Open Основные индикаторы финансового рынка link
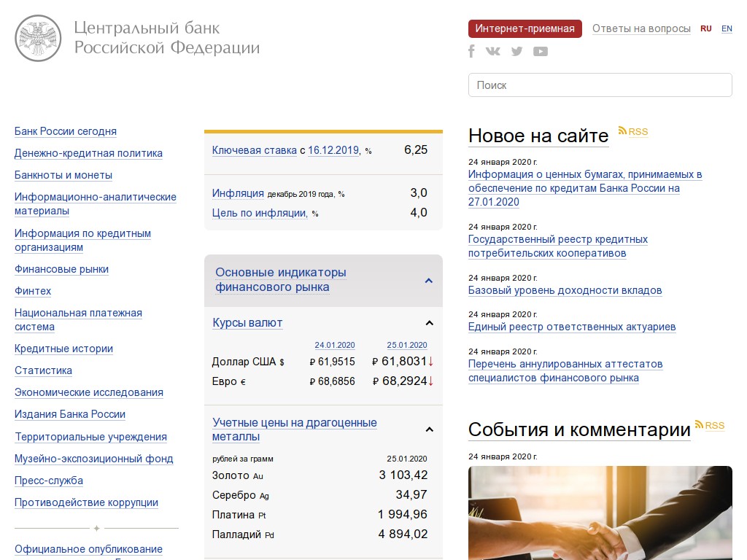747x560 pixels. pos(281,279)
